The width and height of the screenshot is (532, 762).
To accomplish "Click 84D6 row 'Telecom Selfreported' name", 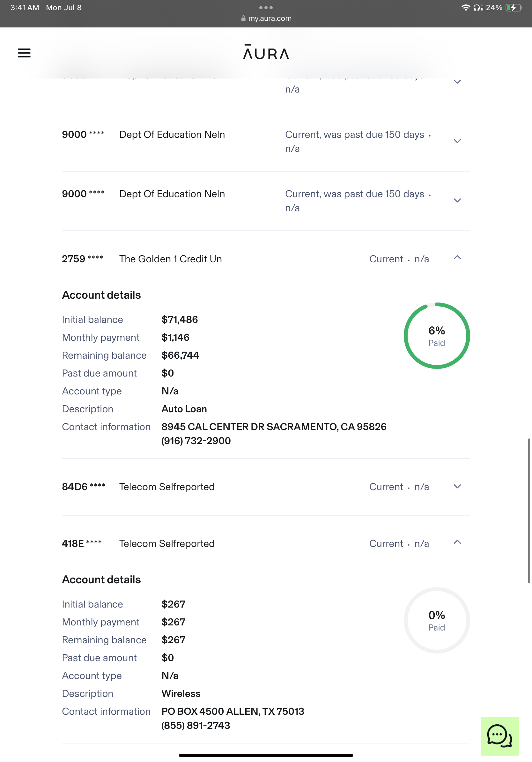I will coord(167,487).
